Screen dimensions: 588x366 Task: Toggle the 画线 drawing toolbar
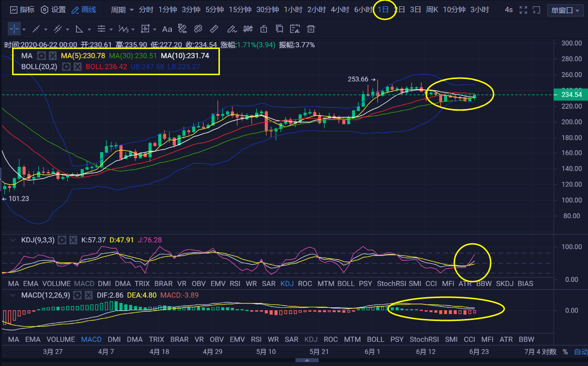[x=84, y=10]
